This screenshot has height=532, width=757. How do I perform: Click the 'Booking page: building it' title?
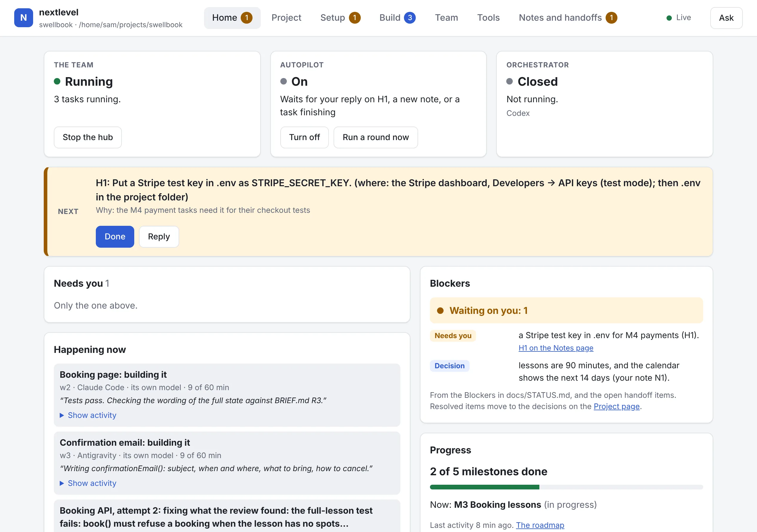click(113, 375)
